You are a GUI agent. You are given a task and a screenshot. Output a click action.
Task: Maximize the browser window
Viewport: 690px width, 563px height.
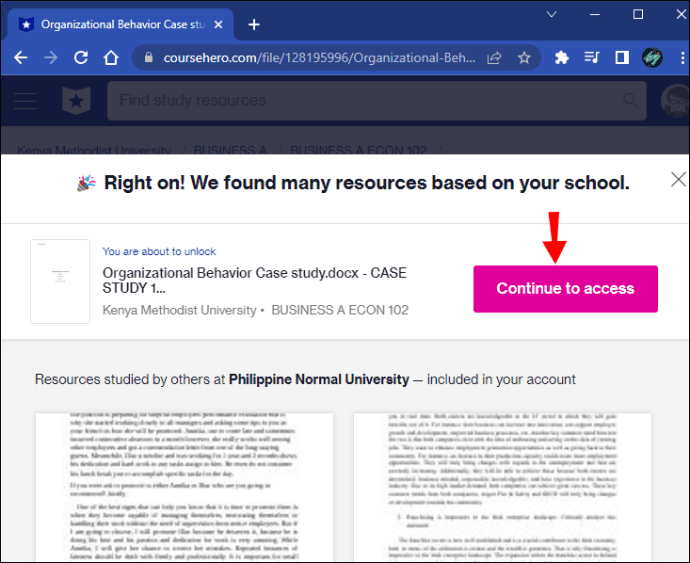pyautogui.click(x=638, y=15)
